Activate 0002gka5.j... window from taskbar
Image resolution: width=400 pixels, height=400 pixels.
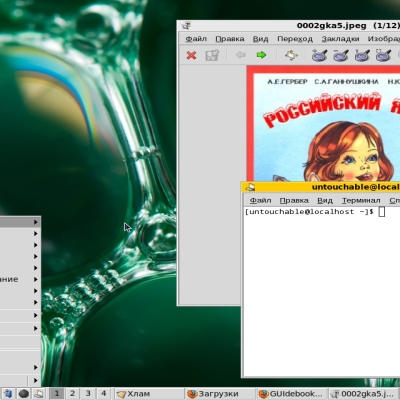point(363,394)
